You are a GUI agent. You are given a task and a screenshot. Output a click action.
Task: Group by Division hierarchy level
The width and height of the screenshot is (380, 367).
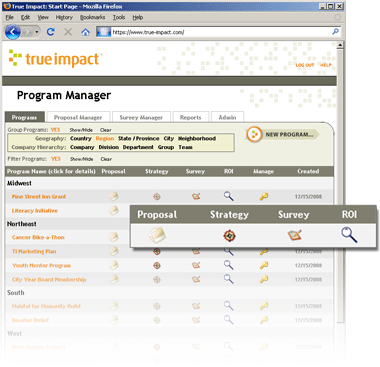(109, 147)
